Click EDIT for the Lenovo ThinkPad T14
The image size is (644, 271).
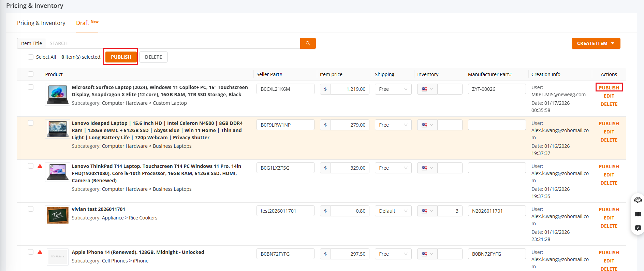tap(609, 175)
